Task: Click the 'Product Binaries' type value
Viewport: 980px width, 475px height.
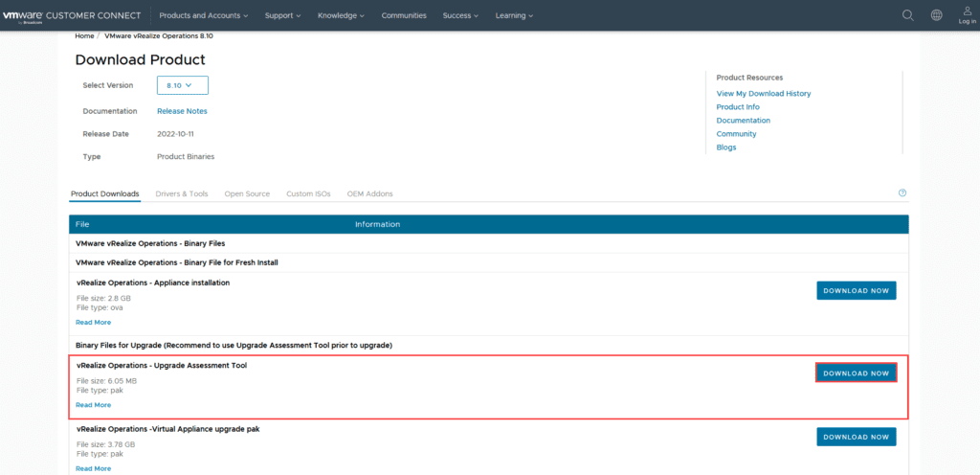Action: tap(186, 157)
